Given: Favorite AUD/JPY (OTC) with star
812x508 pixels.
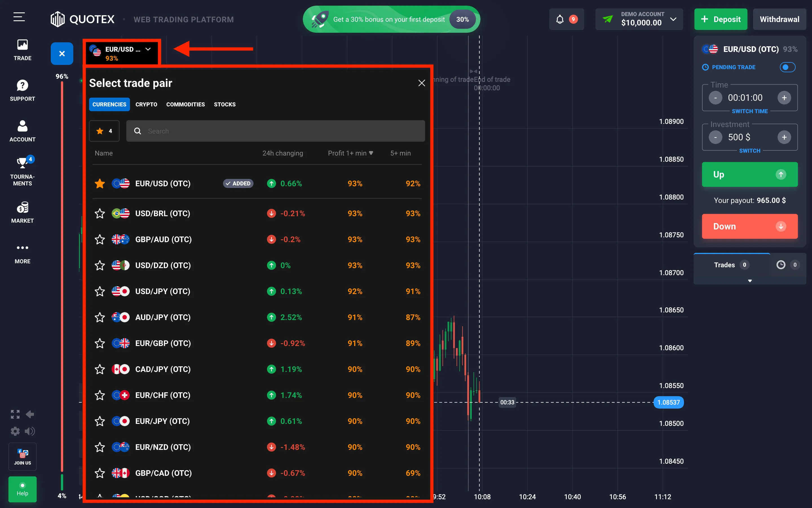Looking at the screenshot, I should [x=100, y=317].
